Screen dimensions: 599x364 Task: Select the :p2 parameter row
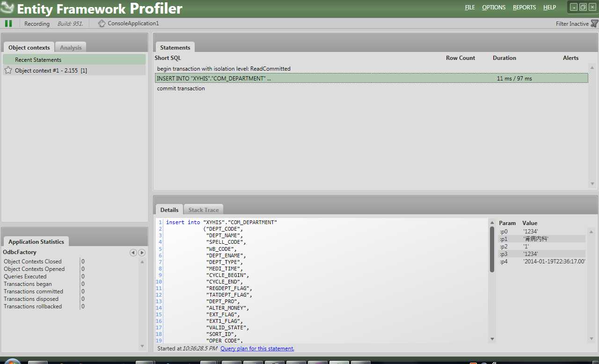pos(542,246)
